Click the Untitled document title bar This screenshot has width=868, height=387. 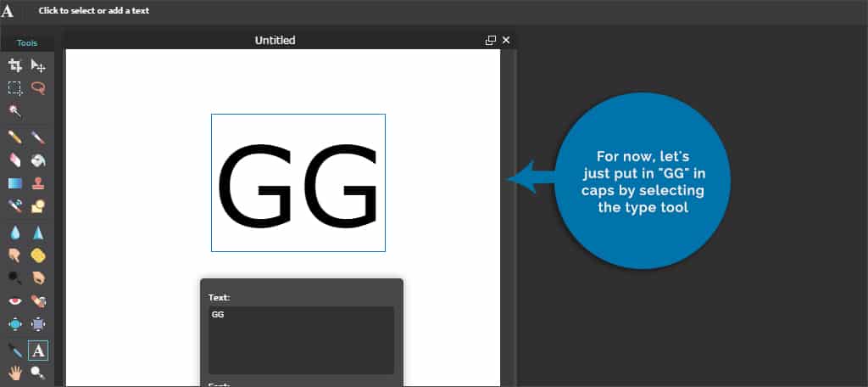pyautogui.click(x=275, y=41)
